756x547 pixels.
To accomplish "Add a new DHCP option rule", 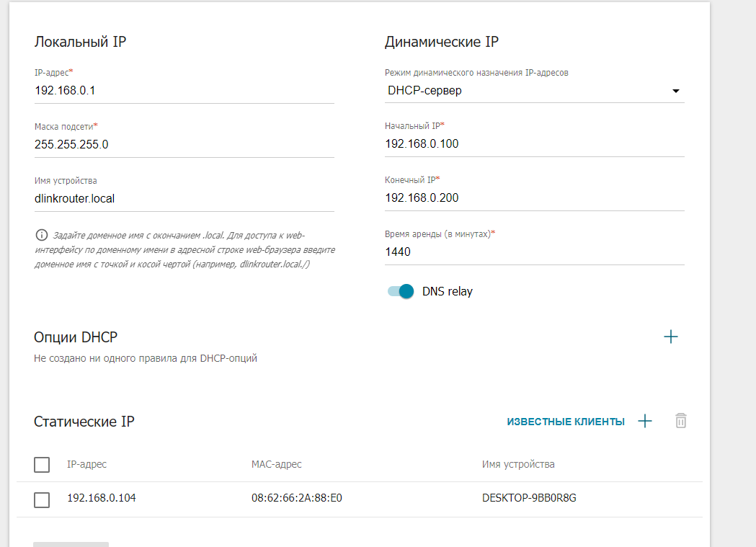I will point(671,337).
